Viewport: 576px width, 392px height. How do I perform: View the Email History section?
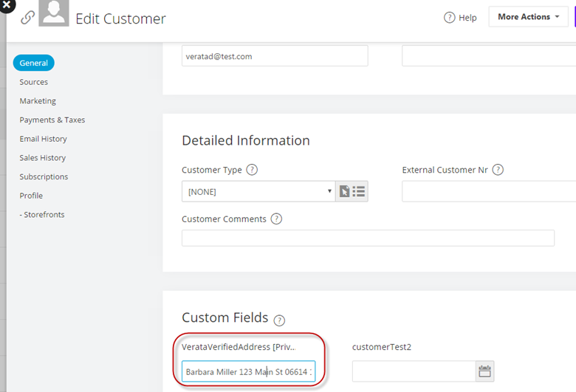(x=43, y=139)
